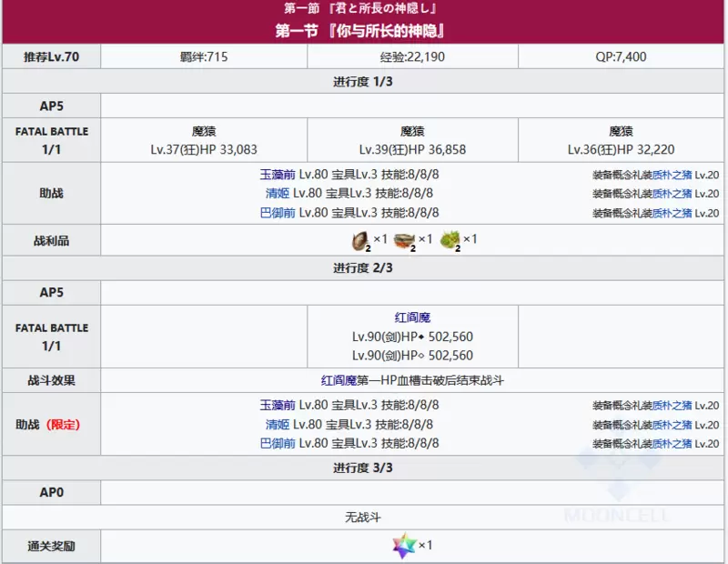Open 清姬 link in 助战(限定) section
728x564 pixels.
point(278,424)
